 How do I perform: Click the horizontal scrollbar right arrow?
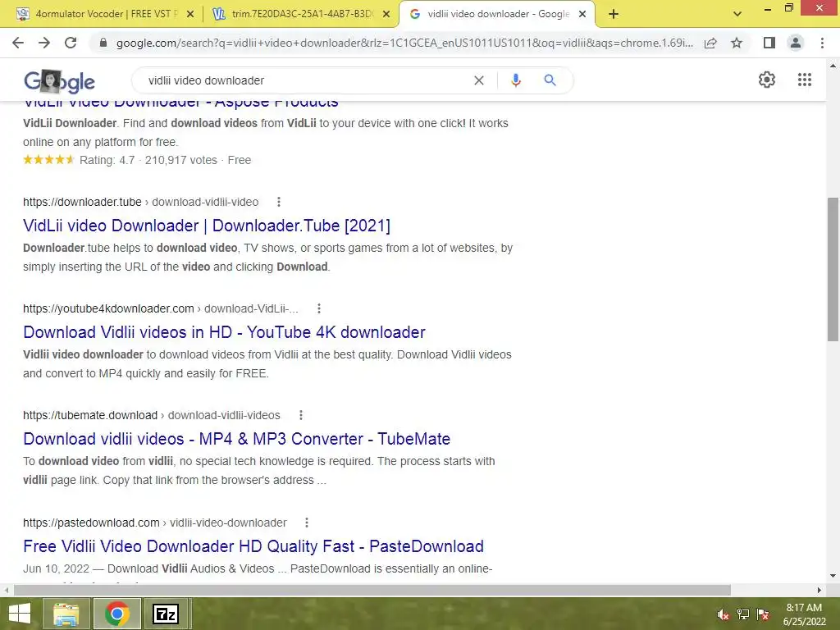(x=819, y=590)
